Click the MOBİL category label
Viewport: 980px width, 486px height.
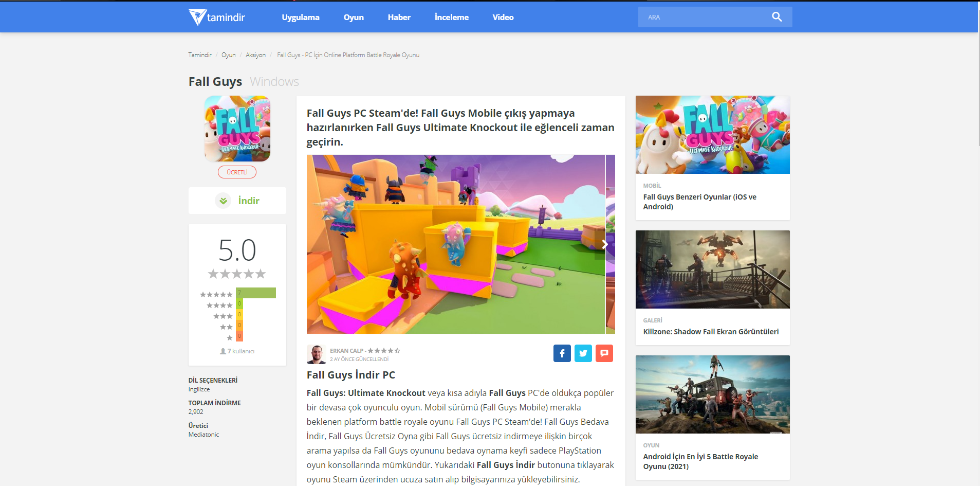tap(652, 186)
